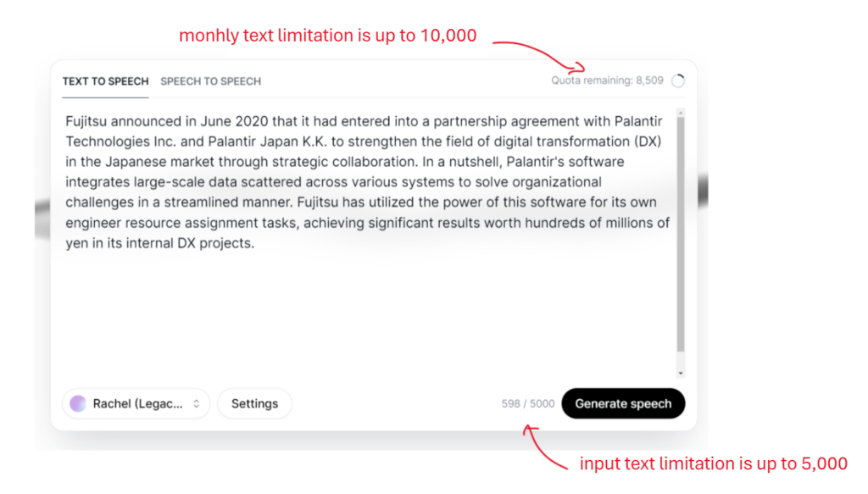Click the scrollbar down arrow in text box
This screenshot has height=494, width=868.
coord(681,373)
